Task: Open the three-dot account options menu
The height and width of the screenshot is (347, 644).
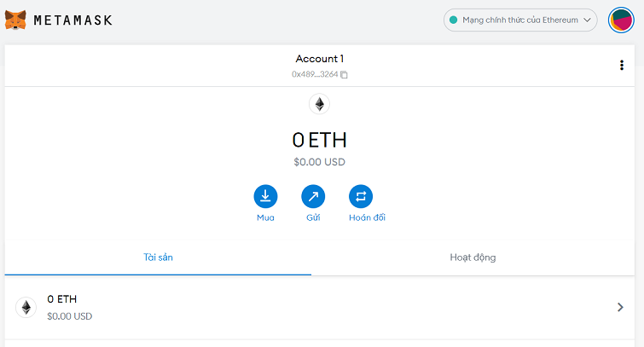Action: pos(622,66)
